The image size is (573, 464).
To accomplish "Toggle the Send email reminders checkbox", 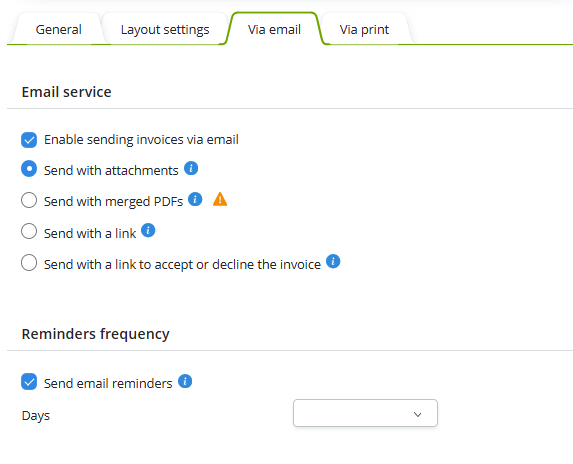I will pos(29,382).
